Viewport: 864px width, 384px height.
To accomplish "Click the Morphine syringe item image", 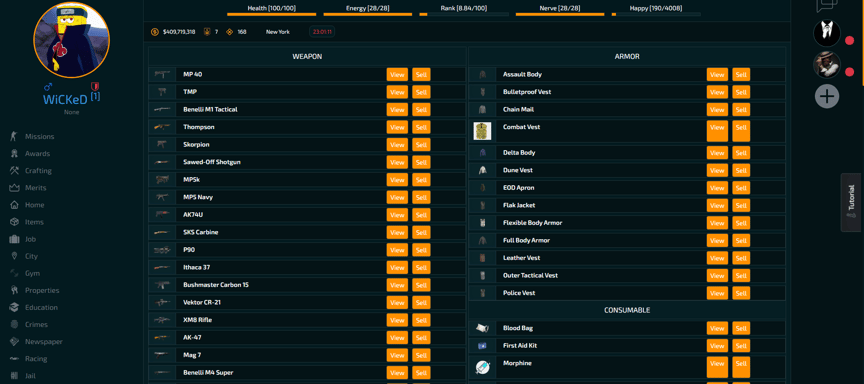I will pos(482,367).
